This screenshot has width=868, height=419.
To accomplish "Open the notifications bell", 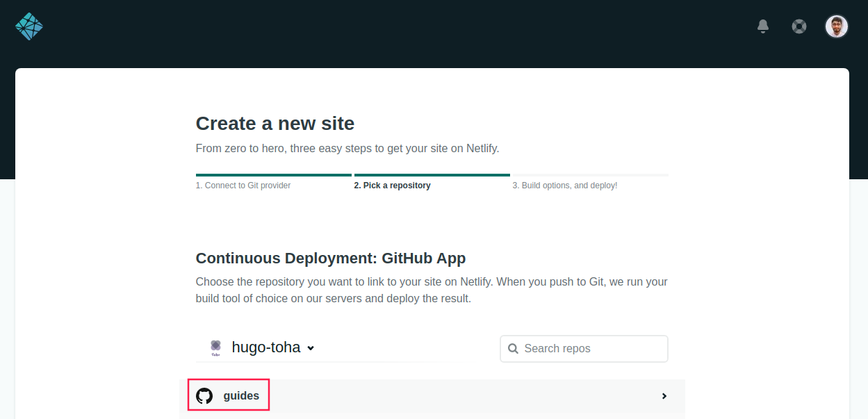I will point(763,26).
